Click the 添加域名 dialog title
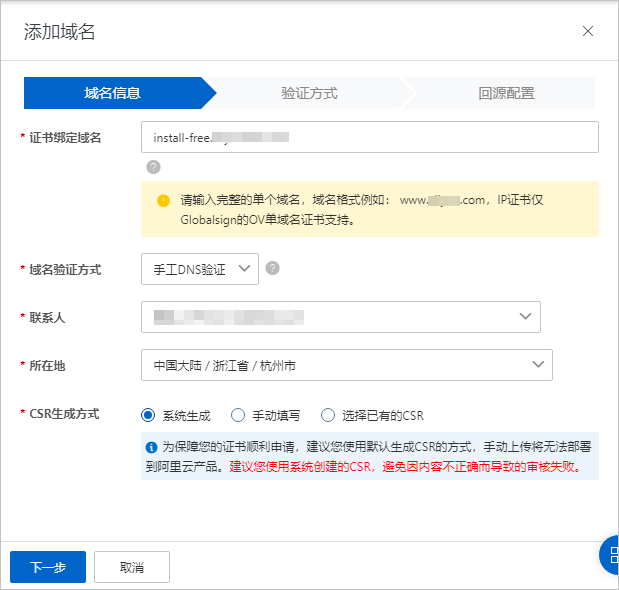 pyautogui.click(x=59, y=32)
